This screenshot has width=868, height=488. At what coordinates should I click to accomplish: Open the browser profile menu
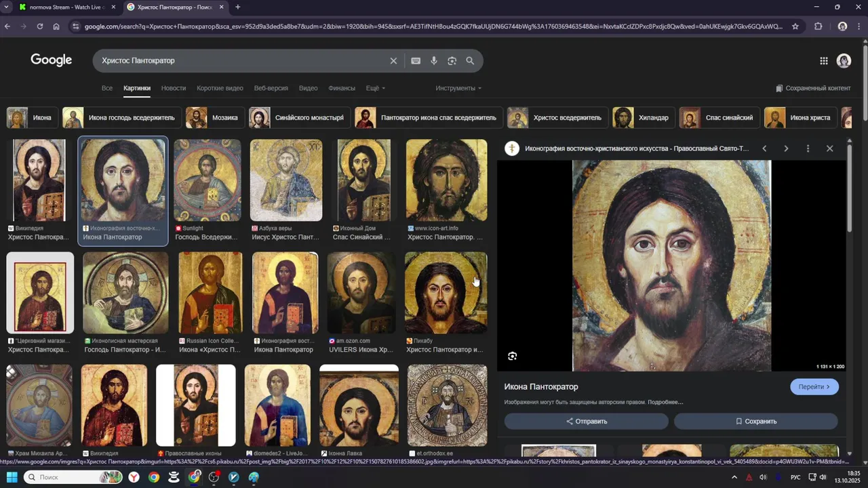(842, 26)
